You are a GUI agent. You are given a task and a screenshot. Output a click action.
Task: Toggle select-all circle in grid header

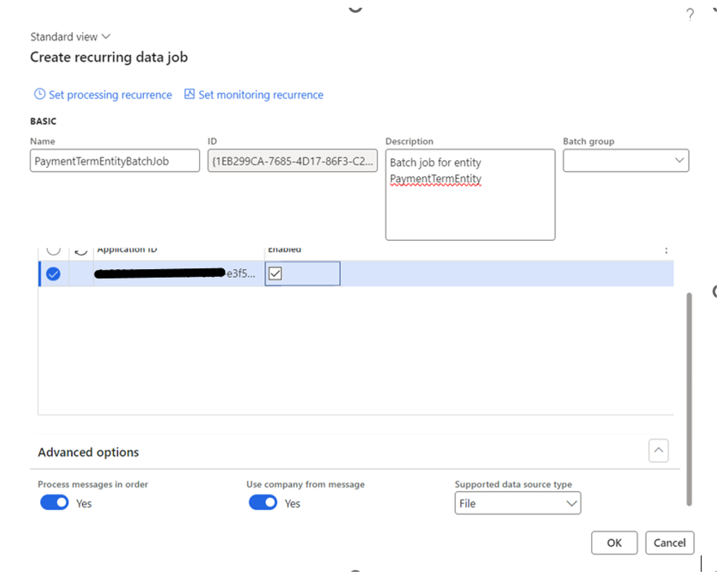53,249
